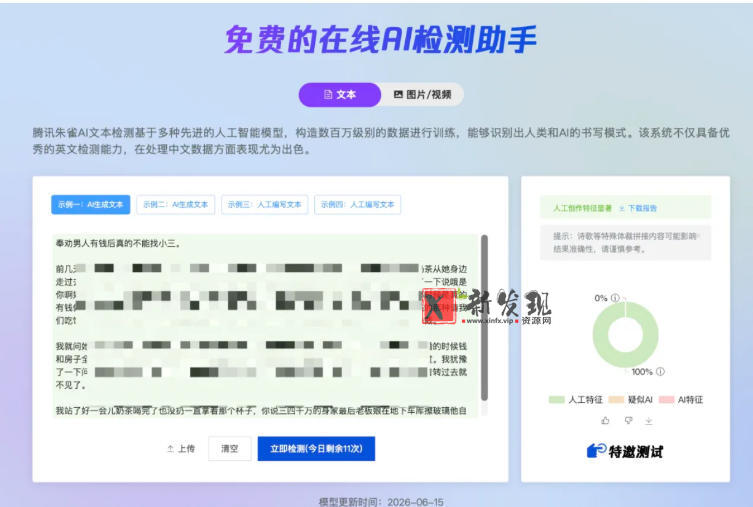753x507 pixels.
Task: Switch to the 文本 tab
Action: click(x=340, y=95)
